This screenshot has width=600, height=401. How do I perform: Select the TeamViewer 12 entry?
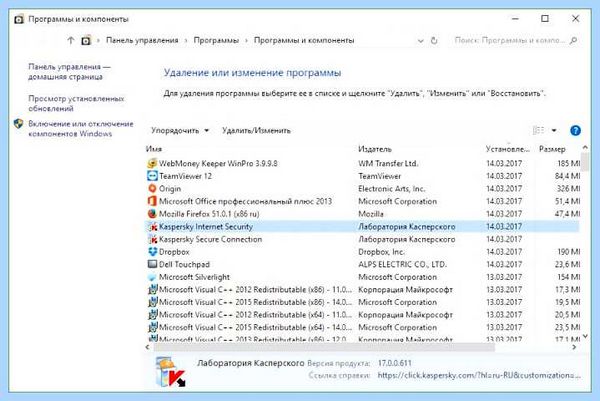click(x=362, y=176)
